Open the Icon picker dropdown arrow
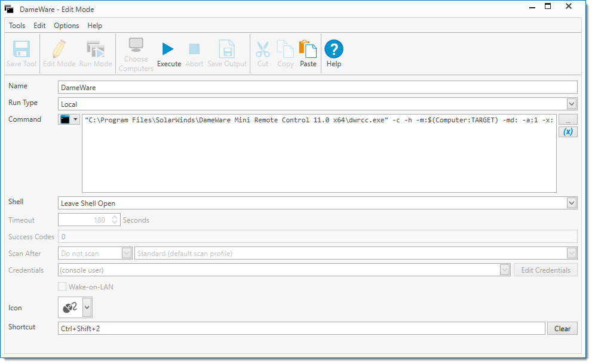Image resolution: width=592 pixels, height=364 pixels. click(x=87, y=307)
